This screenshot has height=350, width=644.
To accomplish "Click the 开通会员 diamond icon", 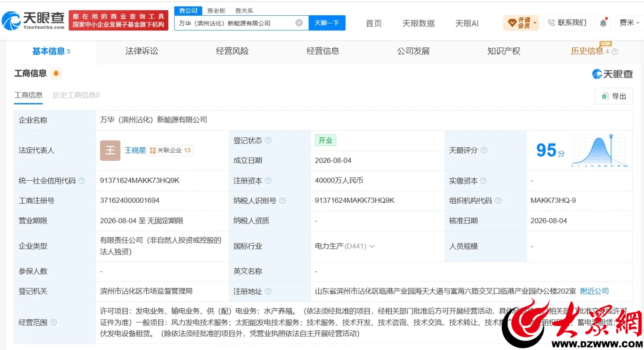I will (x=512, y=23).
